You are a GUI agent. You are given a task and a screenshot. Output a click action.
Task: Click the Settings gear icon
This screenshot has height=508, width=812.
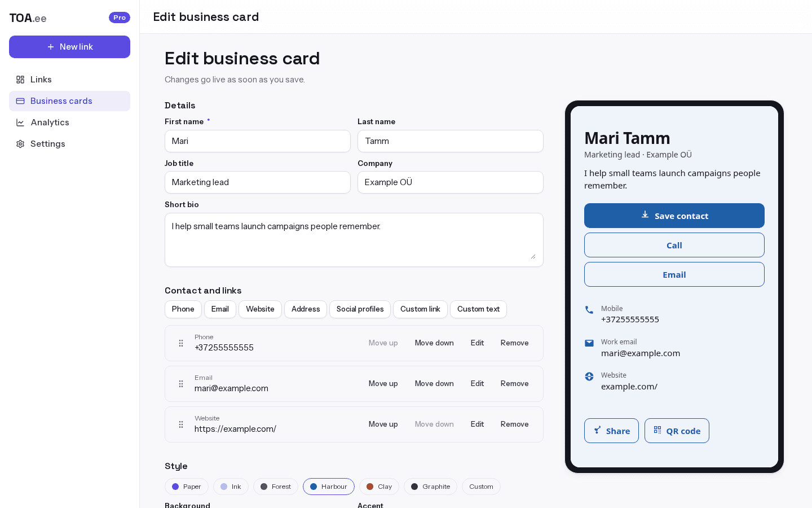point(20,144)
